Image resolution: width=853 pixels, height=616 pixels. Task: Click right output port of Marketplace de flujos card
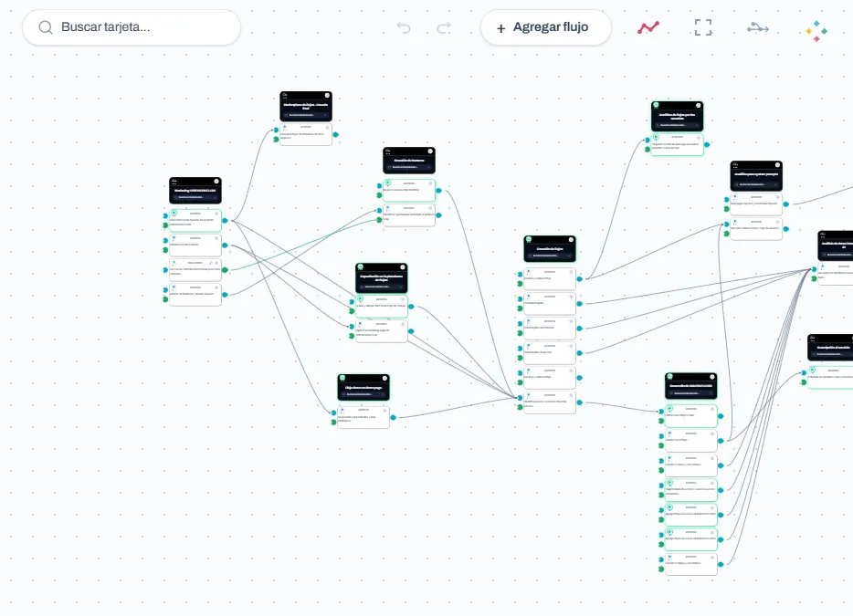(336, 134)
